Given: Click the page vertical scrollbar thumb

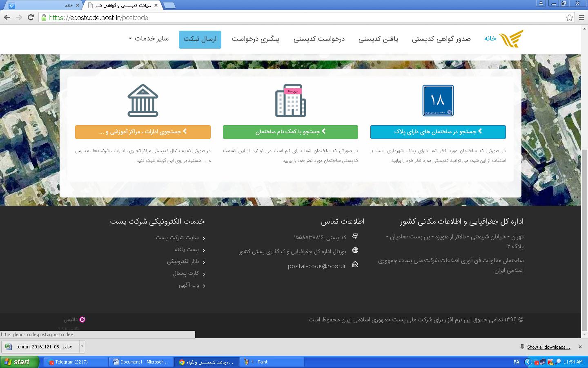Looking at the screenshot, I should [x=584, y=241].
